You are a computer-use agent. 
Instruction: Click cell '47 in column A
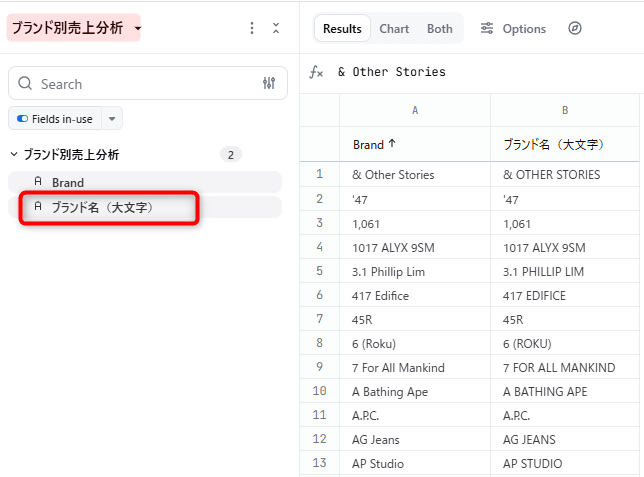pos(415,200)
